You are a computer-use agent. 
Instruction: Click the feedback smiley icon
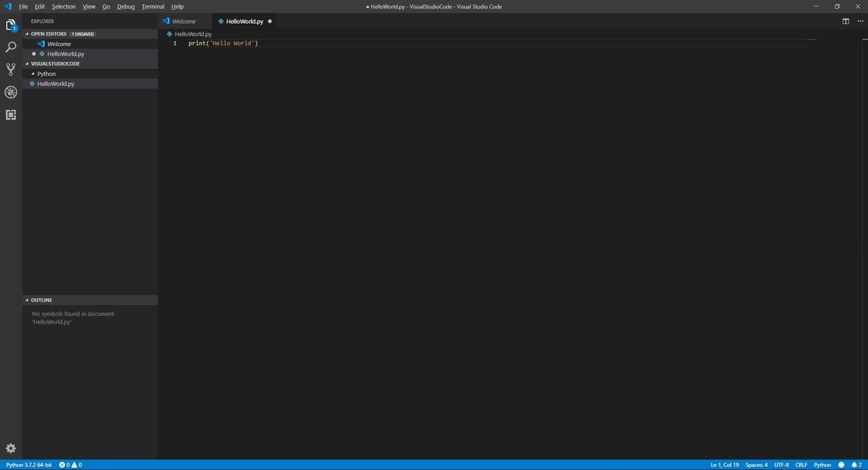[841, 465]
